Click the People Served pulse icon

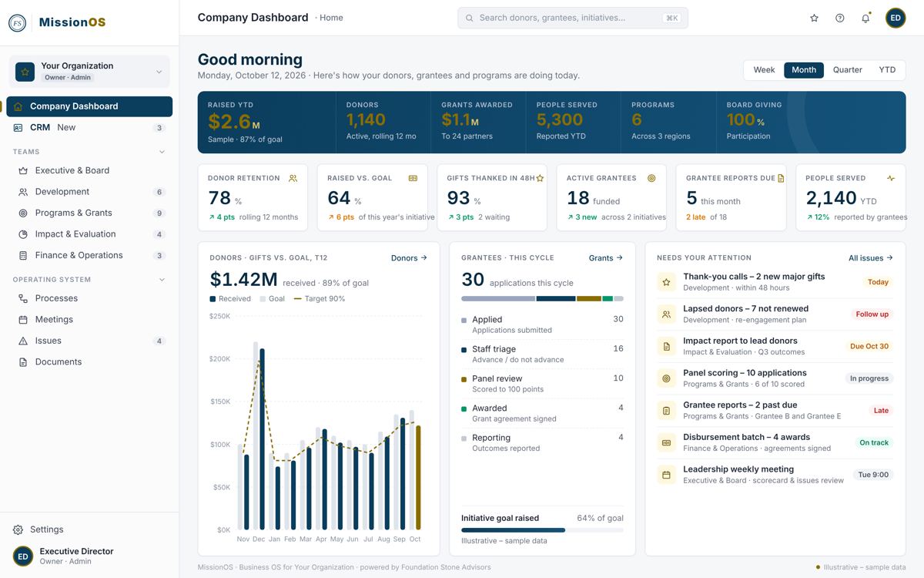891,178
